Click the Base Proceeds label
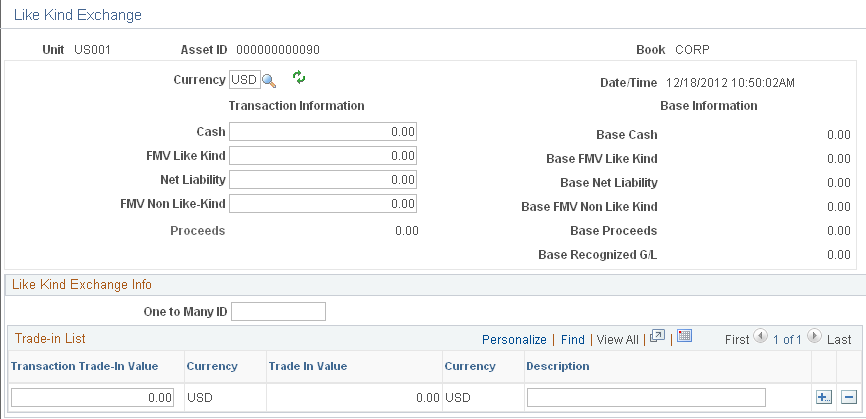The width and height of the screenshot is (866, 419). coord(614,231)
